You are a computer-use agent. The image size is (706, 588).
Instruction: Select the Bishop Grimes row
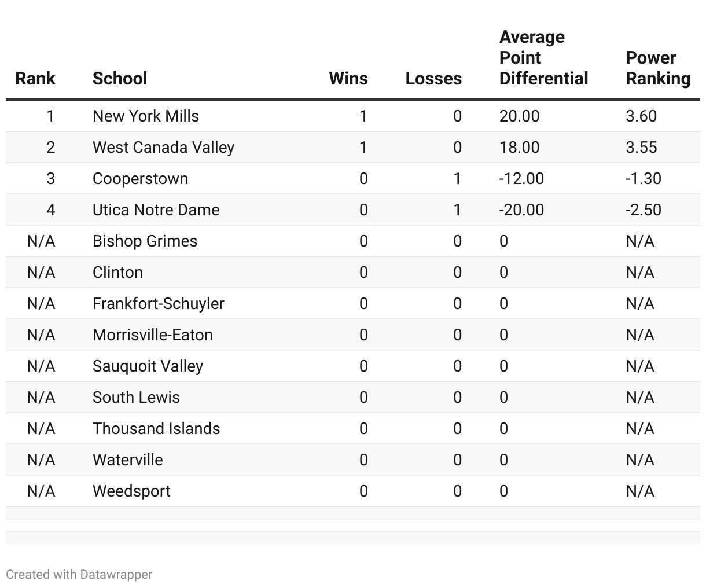pyautogui.click(x=353, y=241)
